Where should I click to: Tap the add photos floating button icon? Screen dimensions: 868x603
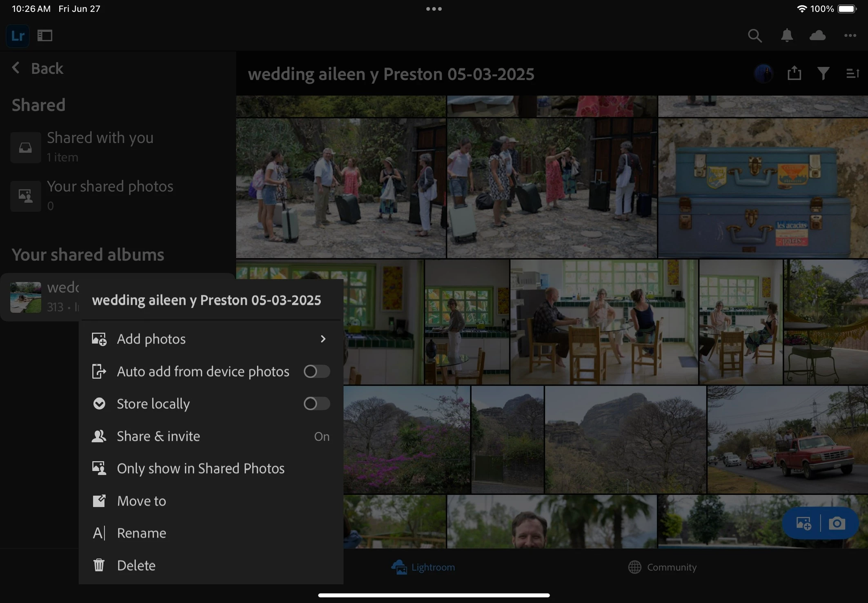[x=803, y=523]
